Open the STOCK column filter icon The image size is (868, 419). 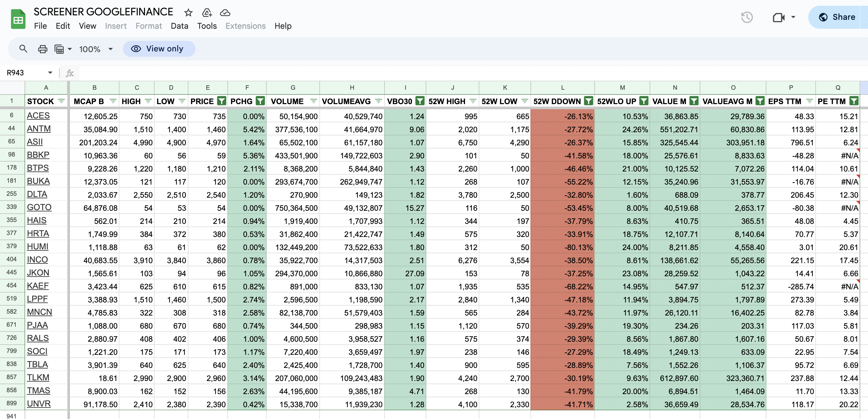(61, 101)
